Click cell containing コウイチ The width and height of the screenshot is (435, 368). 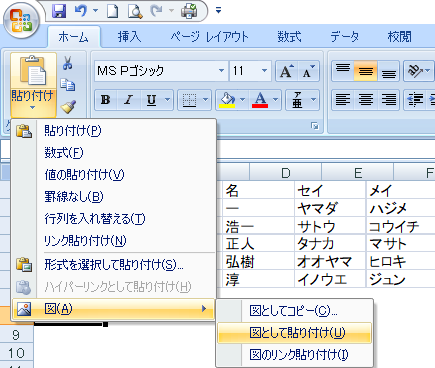point(401,227)
